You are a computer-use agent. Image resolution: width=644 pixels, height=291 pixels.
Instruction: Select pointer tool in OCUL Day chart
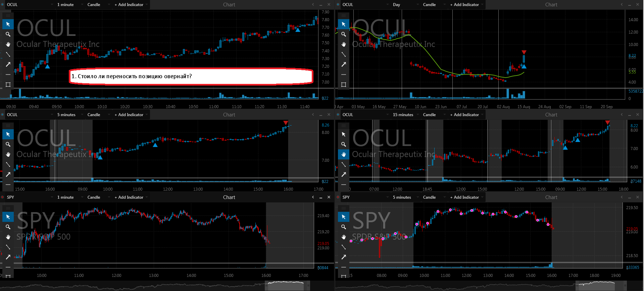click(x=344, y=24)
